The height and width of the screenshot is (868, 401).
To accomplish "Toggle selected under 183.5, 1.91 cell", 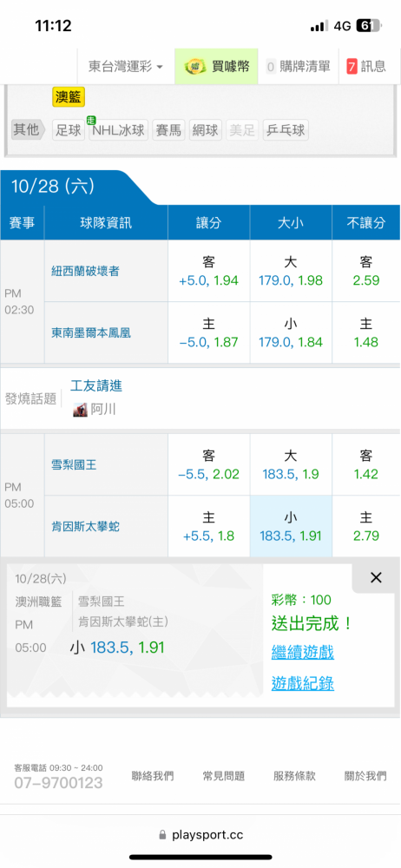I will pos(291,527).
